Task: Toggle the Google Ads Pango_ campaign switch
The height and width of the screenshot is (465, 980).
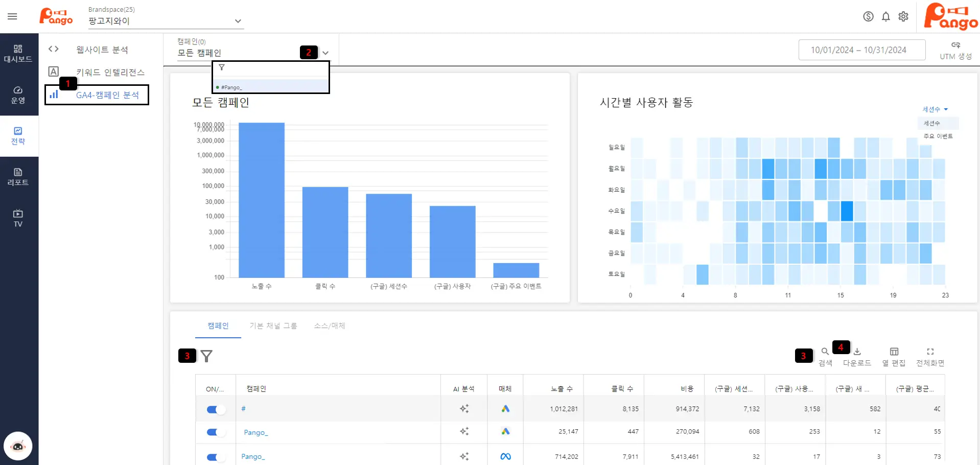Action: click(x=215, y=432)
